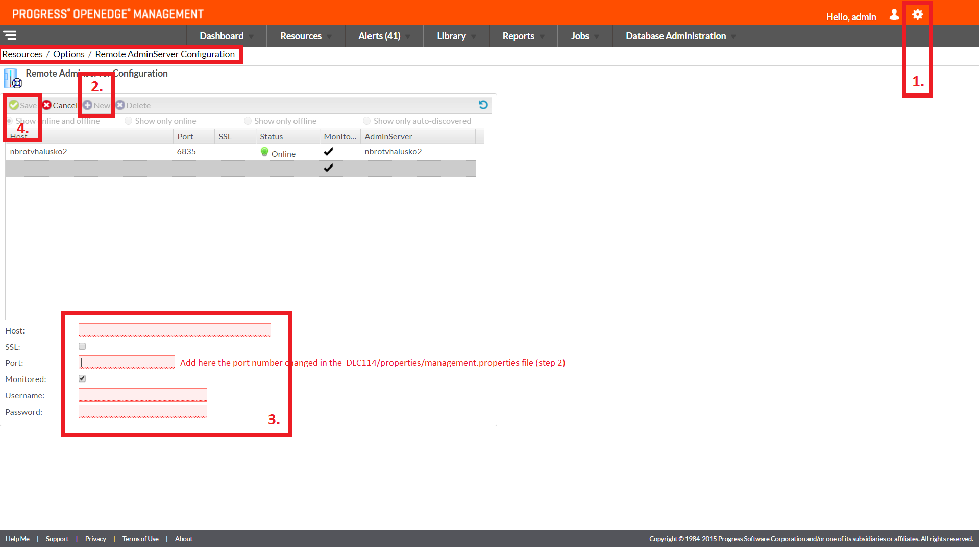Open the Resources menu

301,36
